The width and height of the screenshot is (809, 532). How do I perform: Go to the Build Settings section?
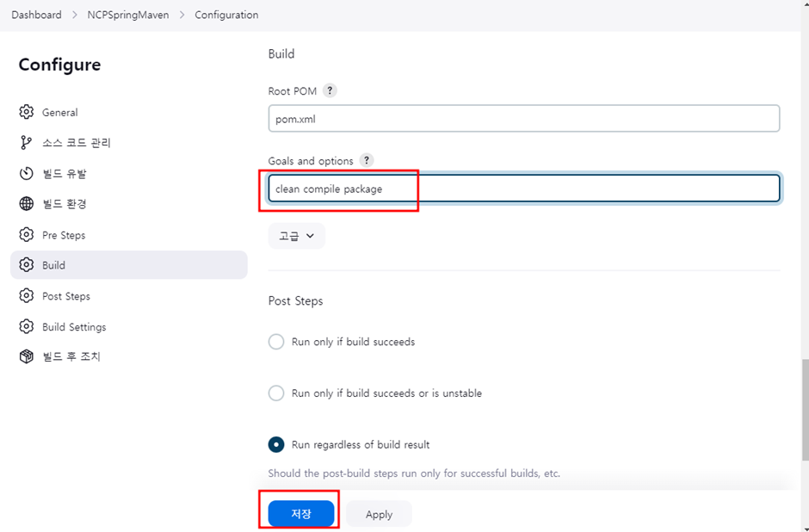pyautogui.click(x=129, y=326)
